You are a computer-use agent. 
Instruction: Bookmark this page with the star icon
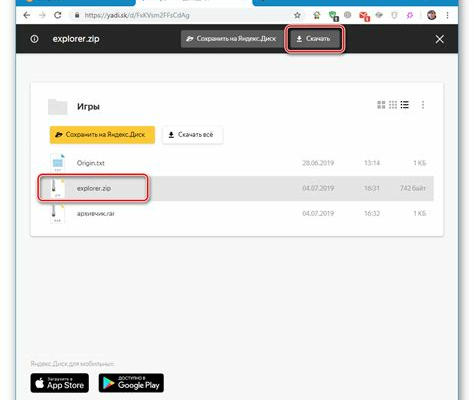click(297, 15)
